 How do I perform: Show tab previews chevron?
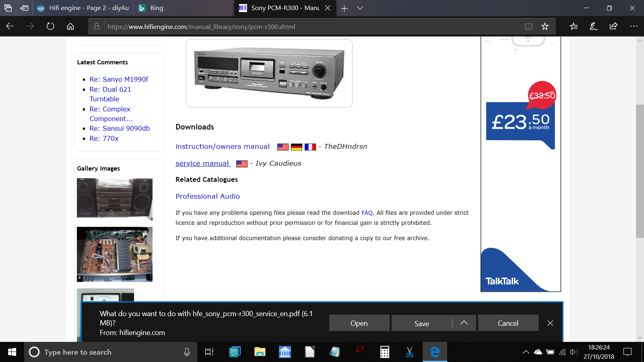360,8
